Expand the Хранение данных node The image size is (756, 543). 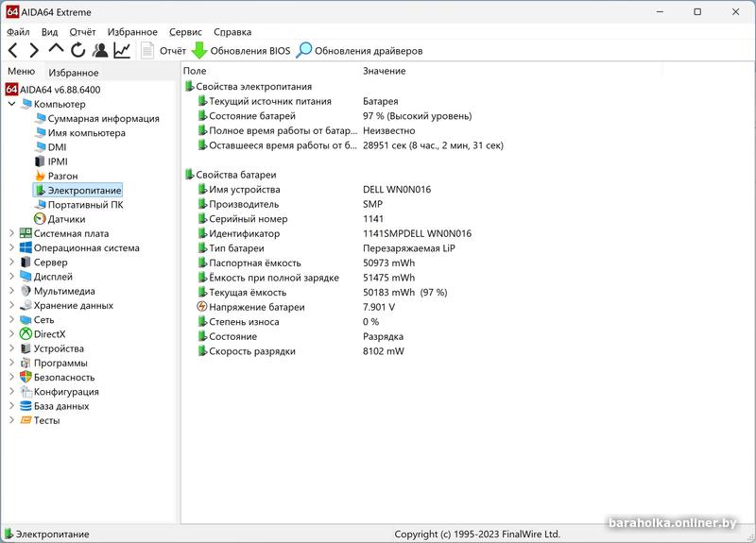pos(11,305)
